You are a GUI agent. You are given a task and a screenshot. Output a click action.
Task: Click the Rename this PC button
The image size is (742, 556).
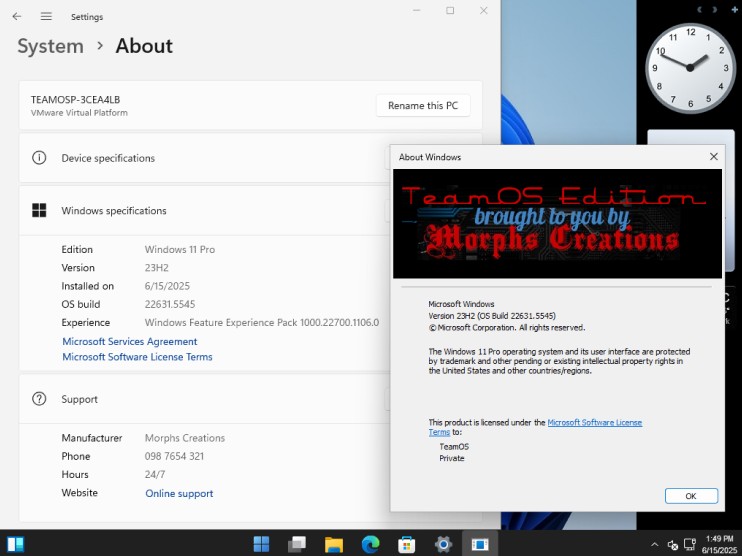[423, 106]
